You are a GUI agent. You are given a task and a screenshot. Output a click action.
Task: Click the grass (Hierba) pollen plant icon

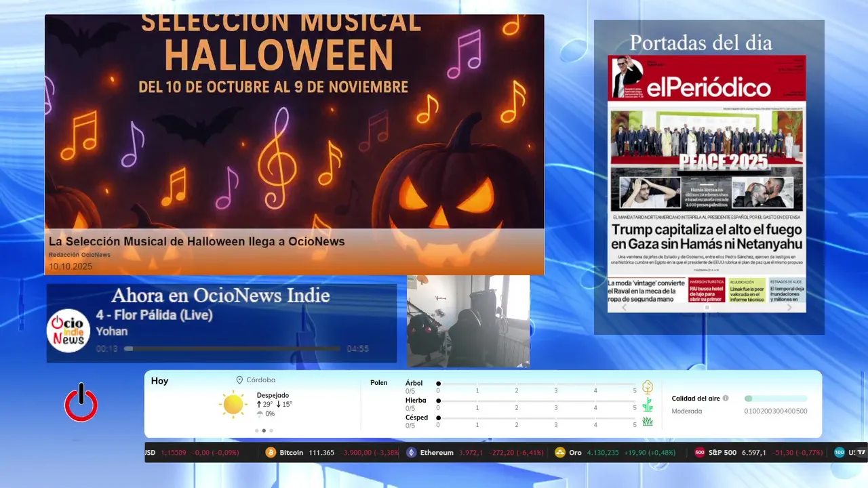[648, 405]
